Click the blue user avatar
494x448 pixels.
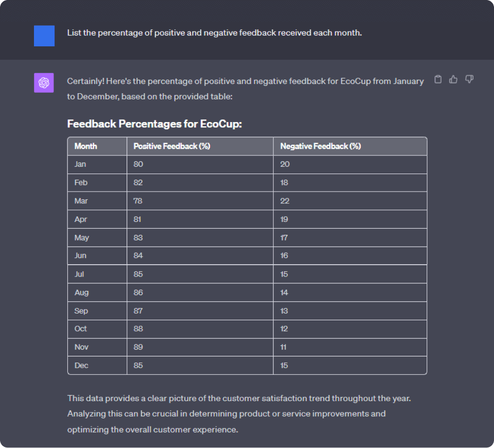[44, 36]
